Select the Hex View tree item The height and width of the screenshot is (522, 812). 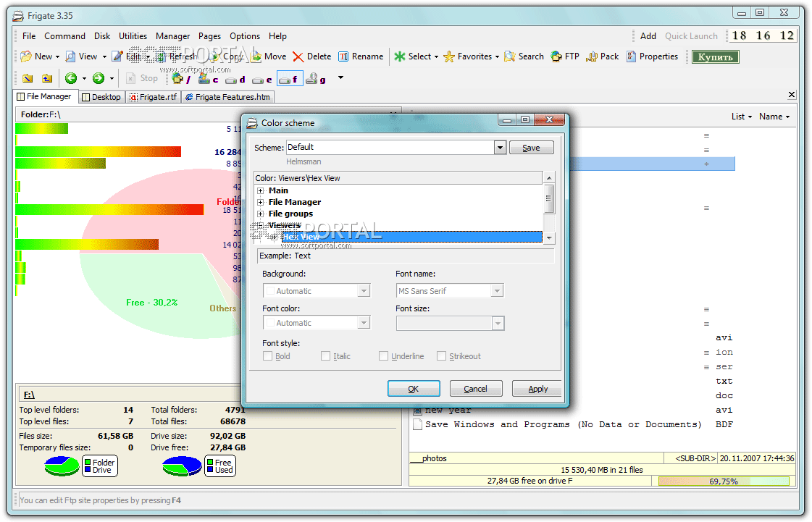411,237
